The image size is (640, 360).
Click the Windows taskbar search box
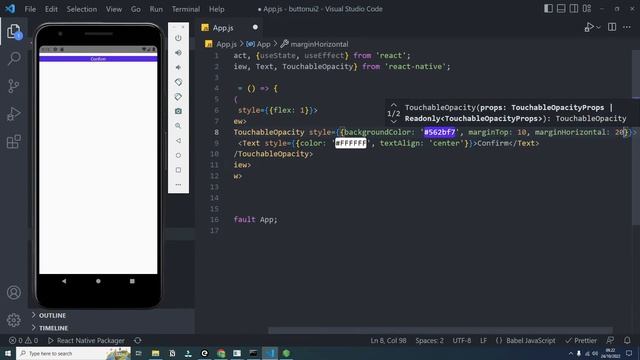tap(73, 353)
